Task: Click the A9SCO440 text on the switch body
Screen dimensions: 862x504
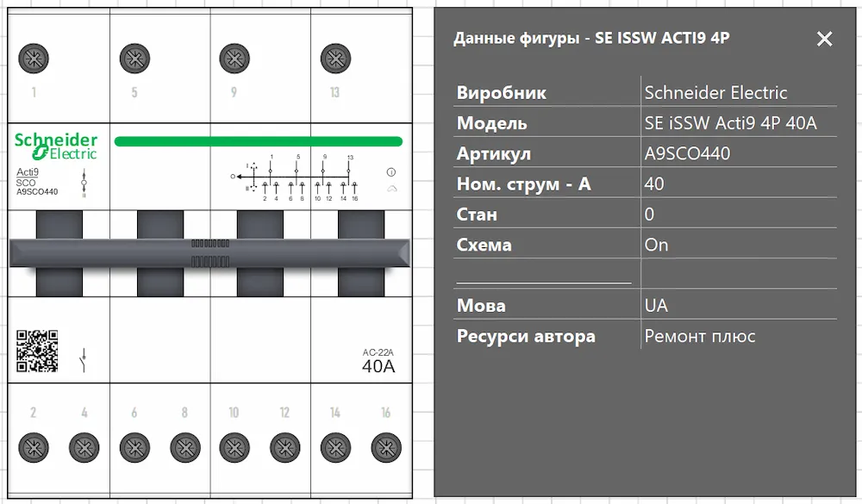Action: click(37, 192)
